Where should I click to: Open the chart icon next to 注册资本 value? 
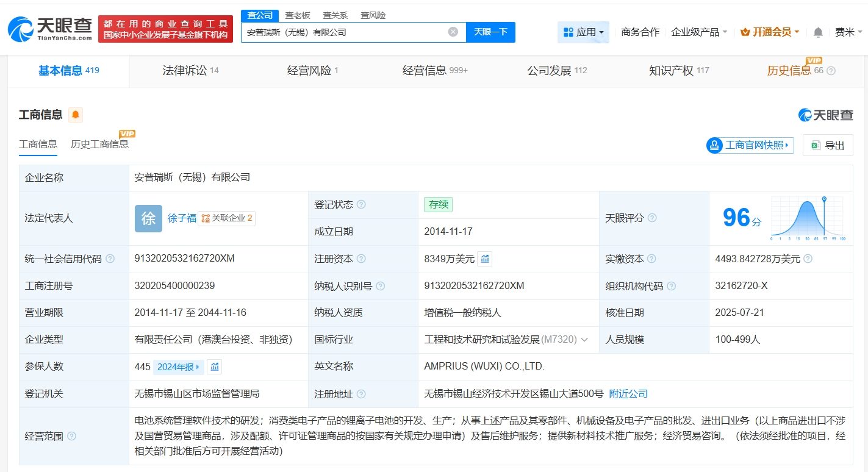(x=484, y=259)
